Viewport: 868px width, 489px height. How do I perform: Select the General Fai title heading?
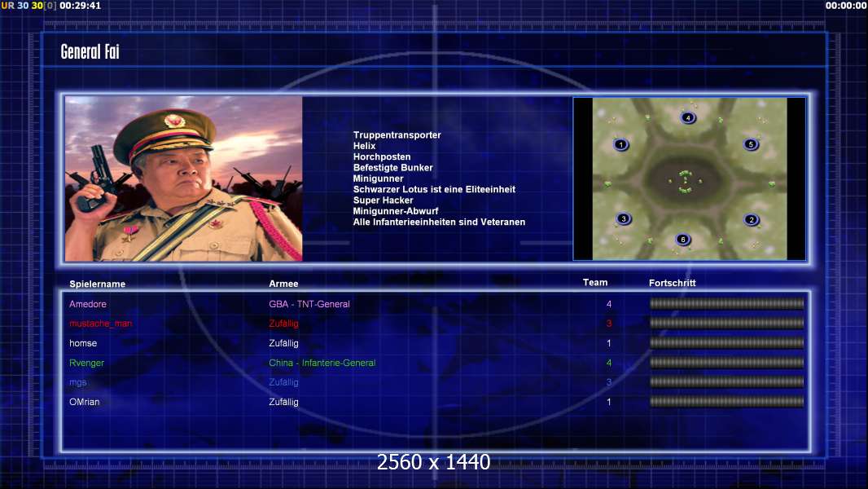(x=90, y=51)
